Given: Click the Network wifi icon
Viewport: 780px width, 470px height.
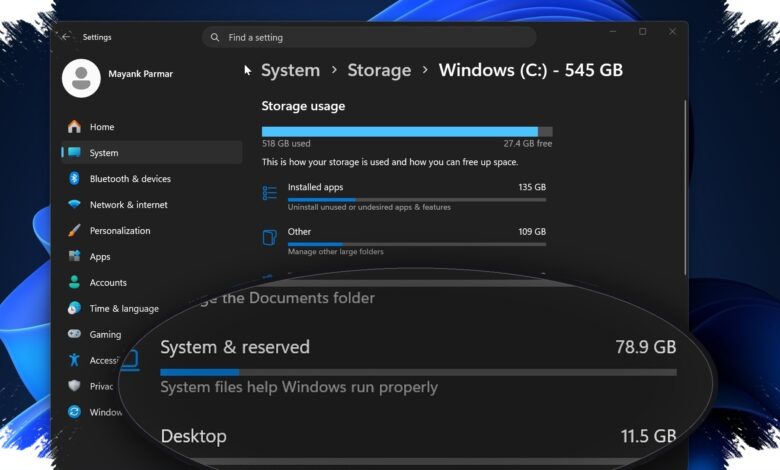Looking at the screenshot, I should coord(74,204).
